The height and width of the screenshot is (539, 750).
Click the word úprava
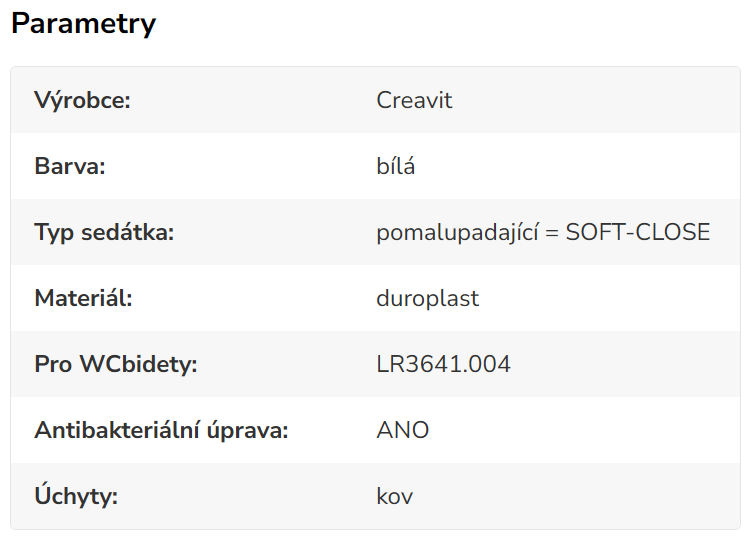[x=250, y=431]
